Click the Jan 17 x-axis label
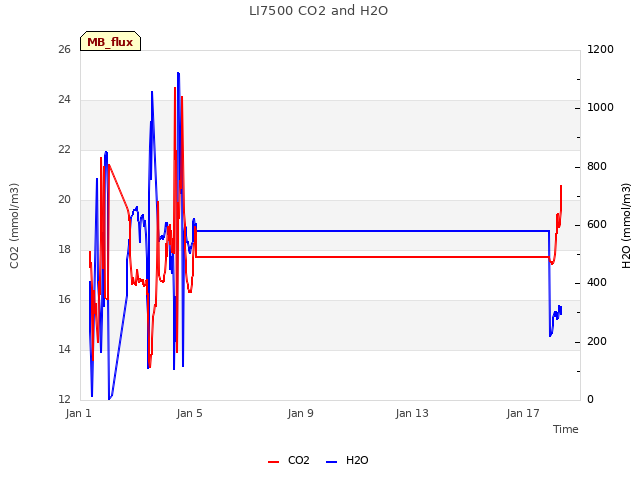 523,413
